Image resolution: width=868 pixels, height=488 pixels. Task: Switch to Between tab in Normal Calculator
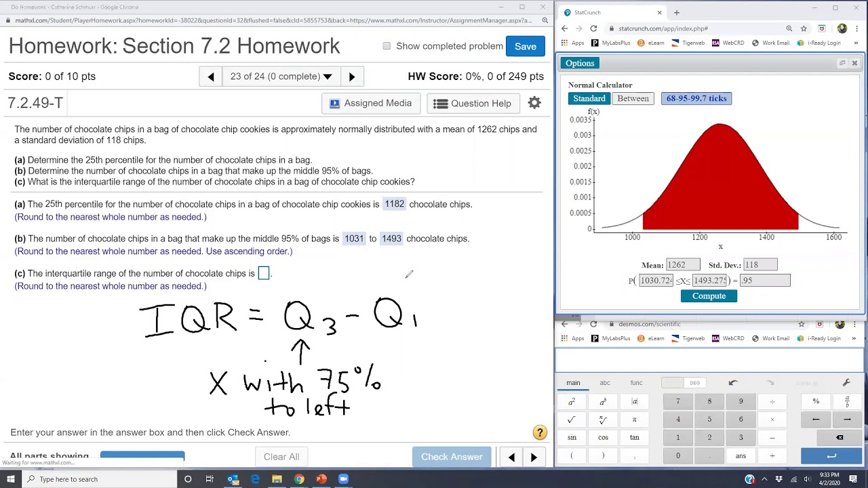pos(633,98)
